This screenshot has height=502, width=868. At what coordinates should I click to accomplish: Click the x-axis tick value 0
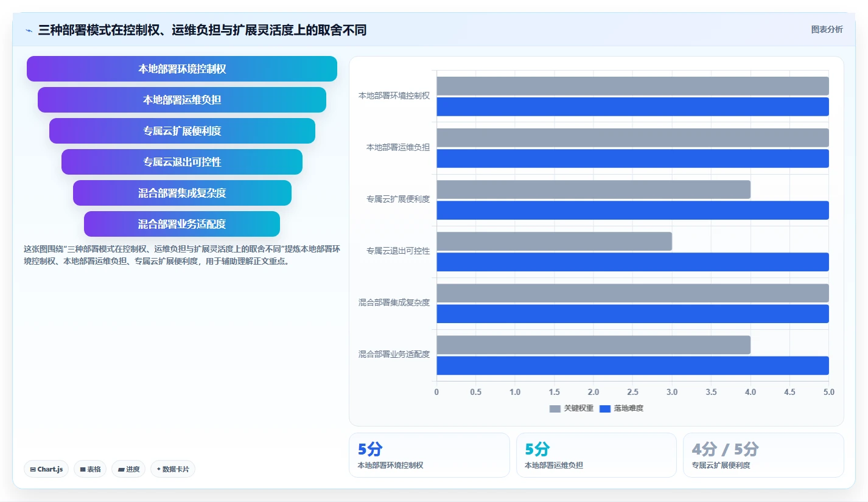(x=436, y=392)
